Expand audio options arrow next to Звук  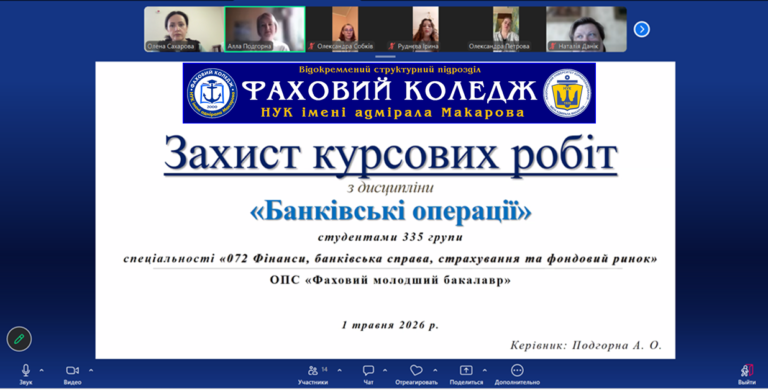pos(41,370)
